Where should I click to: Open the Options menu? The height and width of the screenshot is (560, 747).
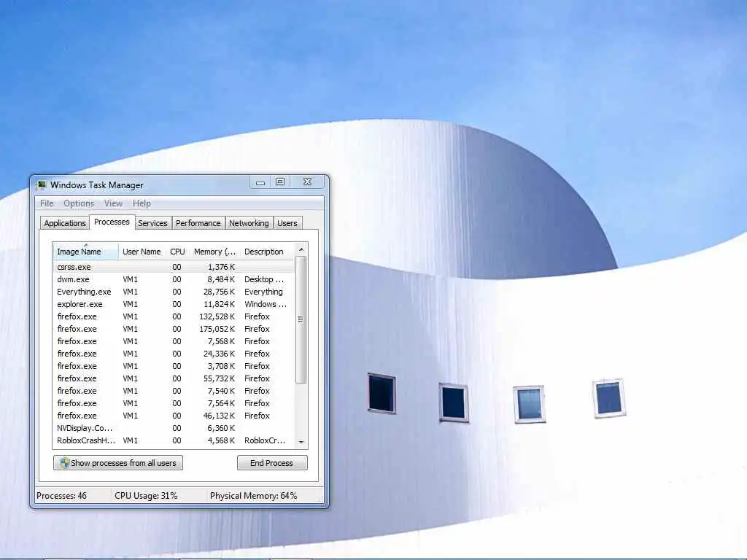point(79,203)
